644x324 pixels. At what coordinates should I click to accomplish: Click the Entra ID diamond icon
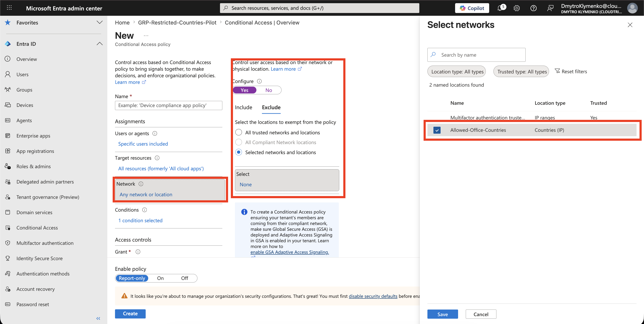click(x=8, y=44)
